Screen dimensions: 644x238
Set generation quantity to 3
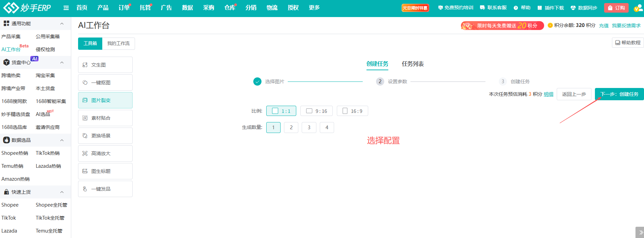[x=309, y=128]
